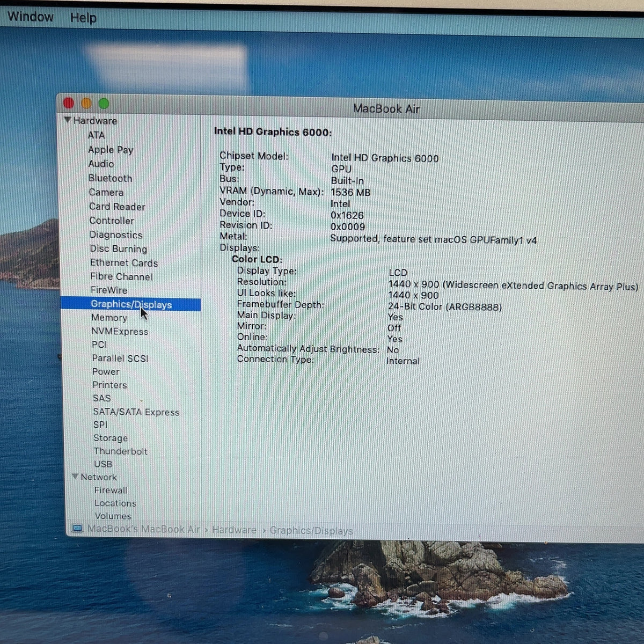Select Printers in the sidebar

[x=109, y=385]
